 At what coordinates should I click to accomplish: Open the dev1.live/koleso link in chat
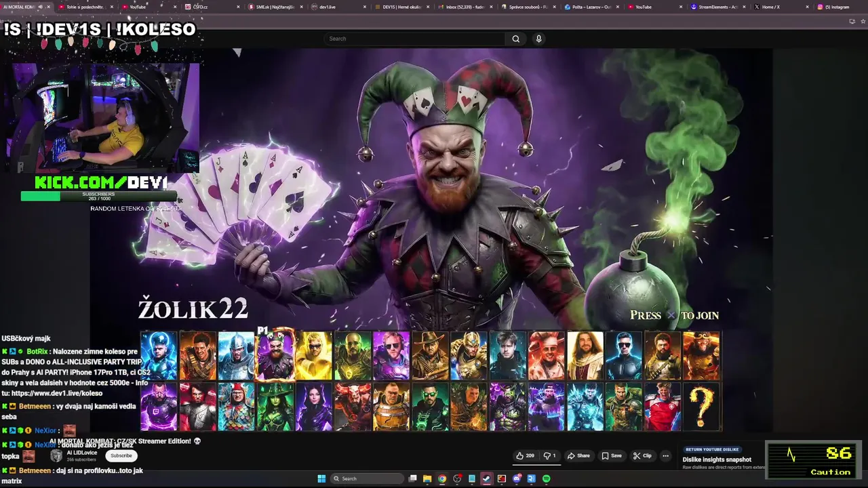56,393
